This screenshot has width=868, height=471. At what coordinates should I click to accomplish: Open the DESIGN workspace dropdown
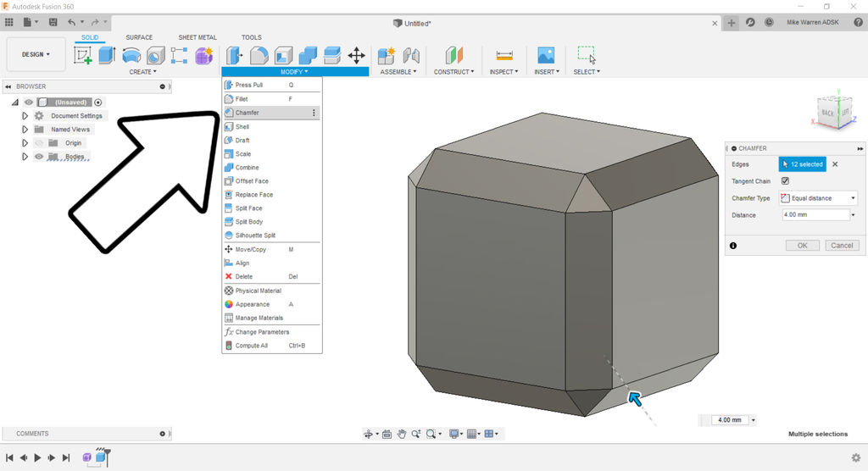pos(36,54)
